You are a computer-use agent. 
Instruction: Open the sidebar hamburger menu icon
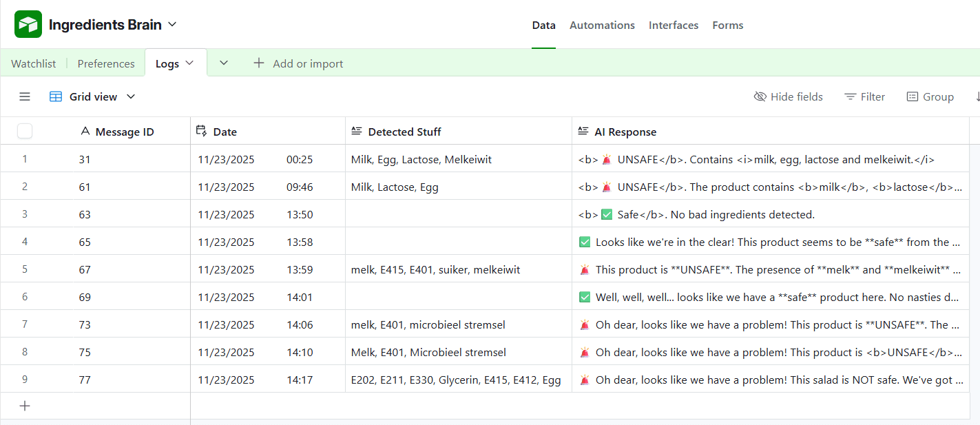pos(25,97)
